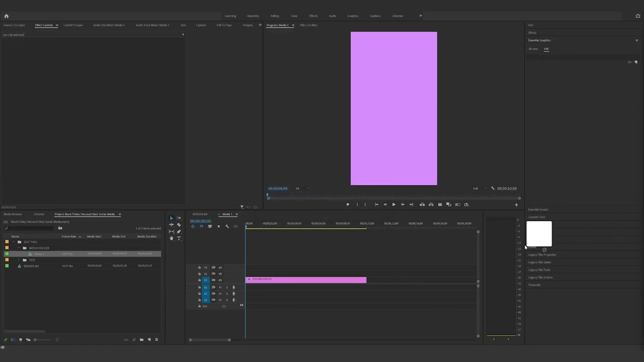Image resolution: width=644 pixels, height=362 pixels.
Task: Select the Ripple Edit tool
Action: tap(171, 225)
